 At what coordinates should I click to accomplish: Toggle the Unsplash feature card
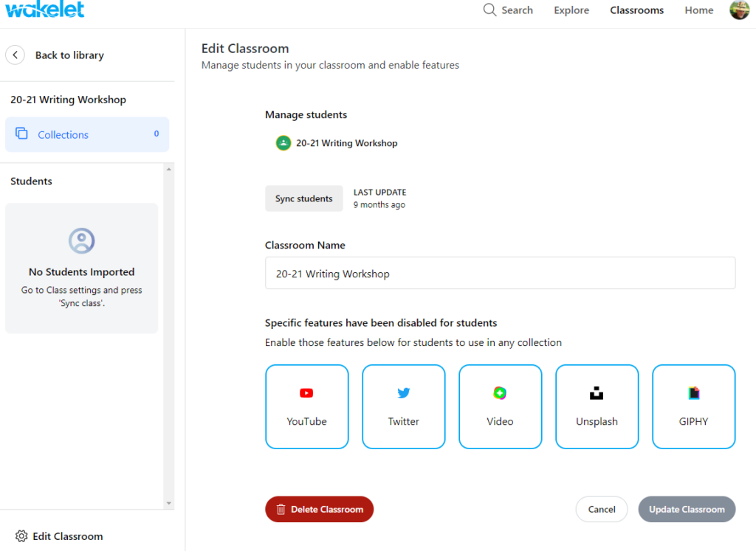coord(597,406)
